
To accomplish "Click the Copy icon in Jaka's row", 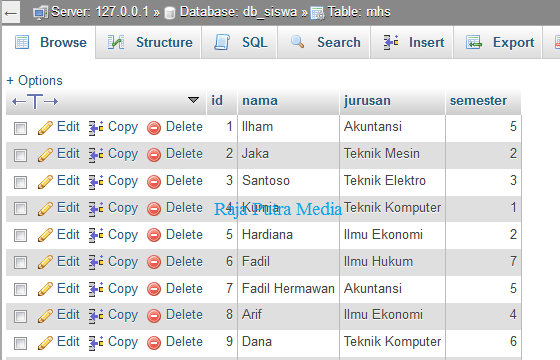I will click(96, 155).
